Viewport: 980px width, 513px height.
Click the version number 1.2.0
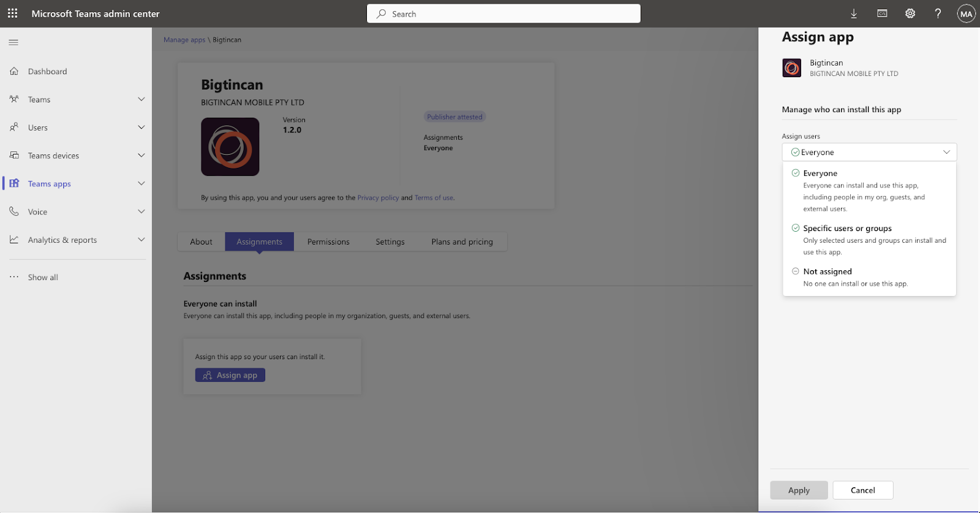click(292, 130)
